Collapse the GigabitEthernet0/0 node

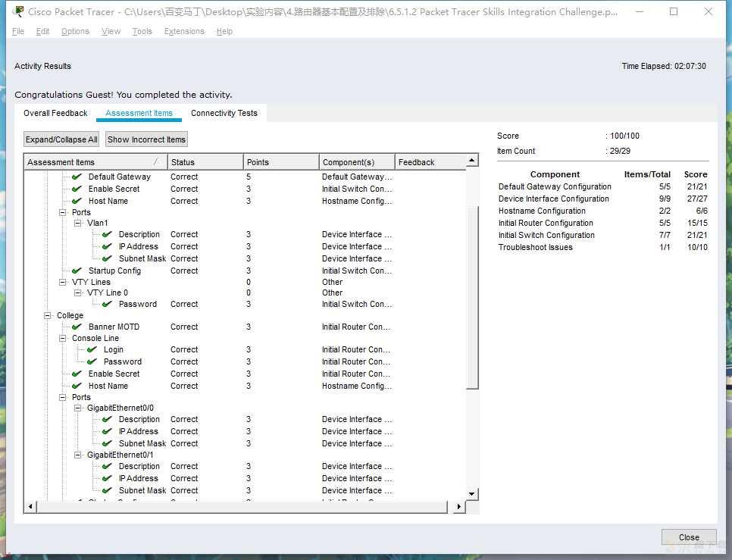77,408
